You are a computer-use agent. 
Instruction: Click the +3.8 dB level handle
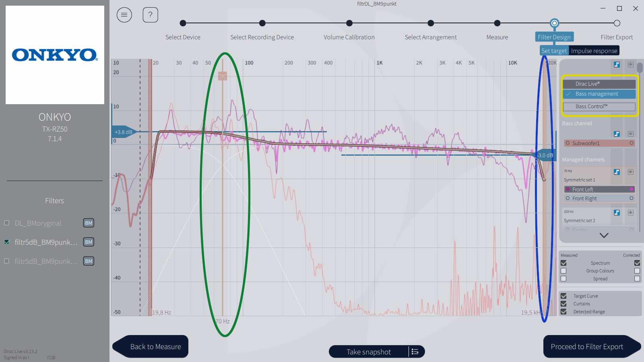124,132
